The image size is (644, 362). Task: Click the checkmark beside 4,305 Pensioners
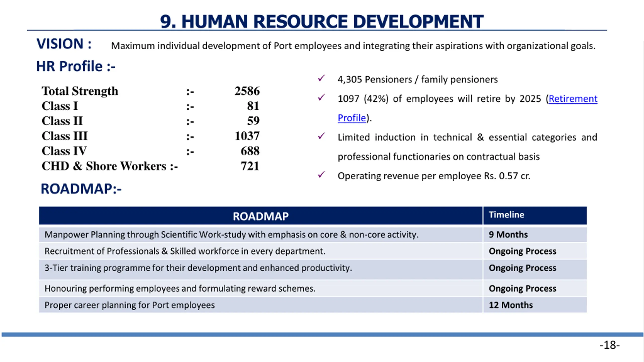321,78
